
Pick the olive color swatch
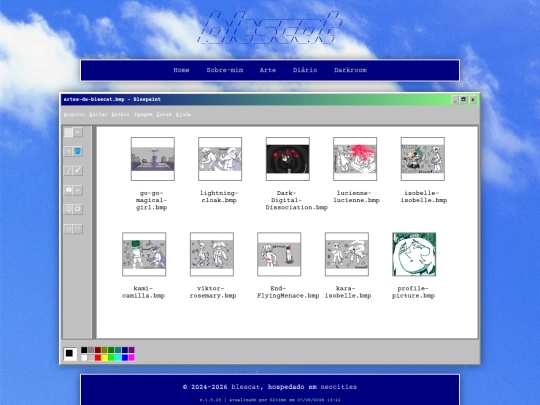point(104,350)
